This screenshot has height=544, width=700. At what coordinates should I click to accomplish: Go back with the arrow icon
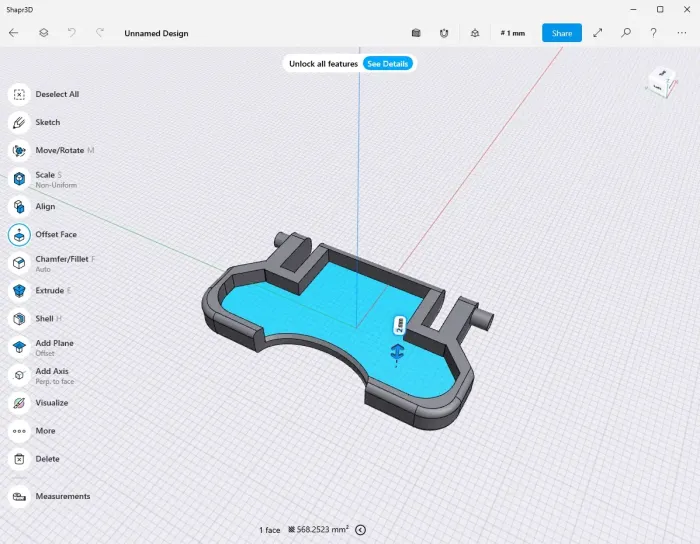coord(14,33)
